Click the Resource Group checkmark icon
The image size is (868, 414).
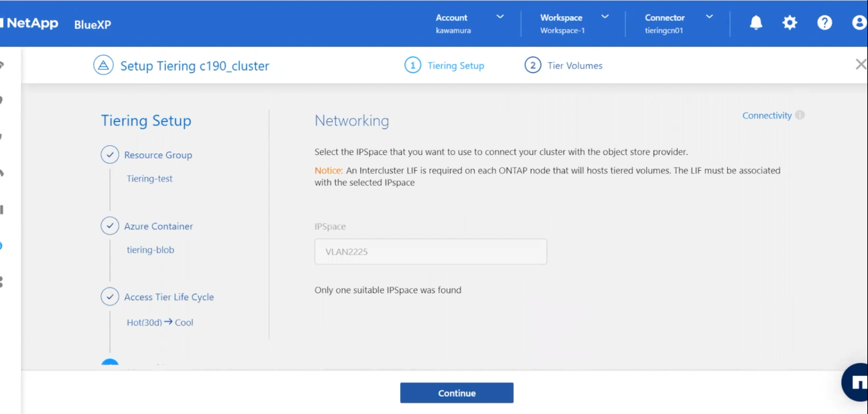tap(110, 155)
